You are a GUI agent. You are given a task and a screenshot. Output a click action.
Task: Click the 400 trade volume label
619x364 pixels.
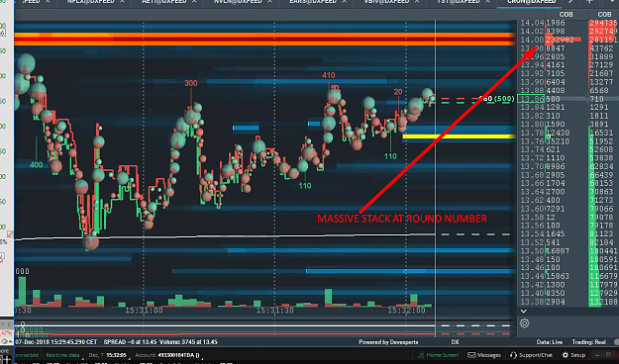[36, 164]
